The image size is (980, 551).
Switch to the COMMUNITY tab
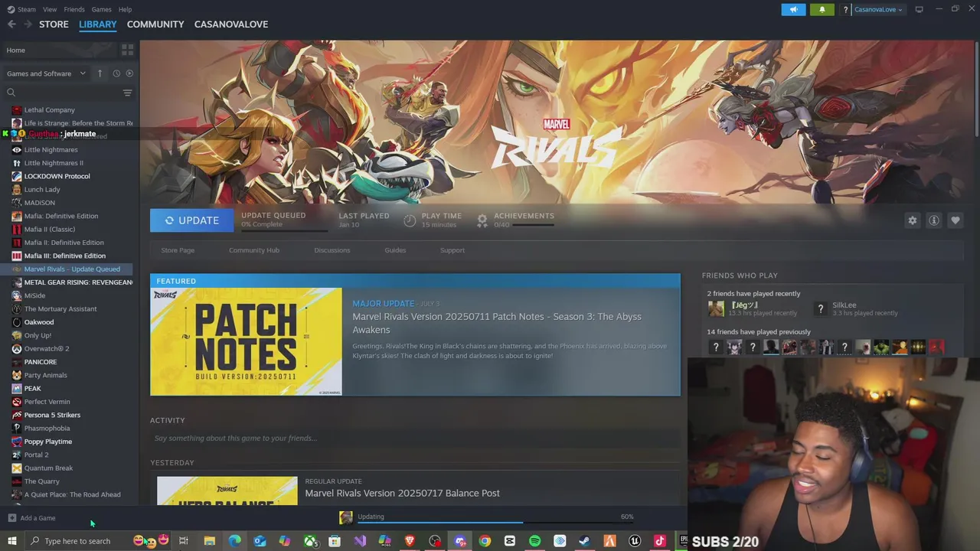tap(155, 24)
